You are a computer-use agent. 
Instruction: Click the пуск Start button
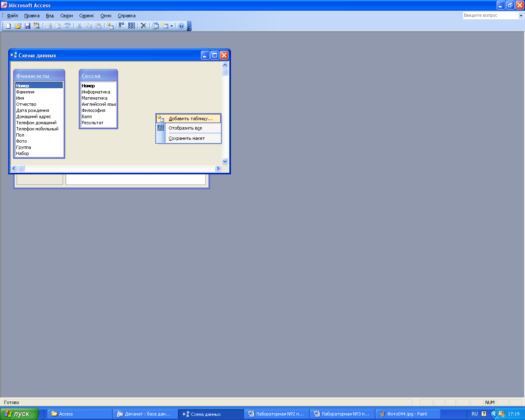(19, 414)
